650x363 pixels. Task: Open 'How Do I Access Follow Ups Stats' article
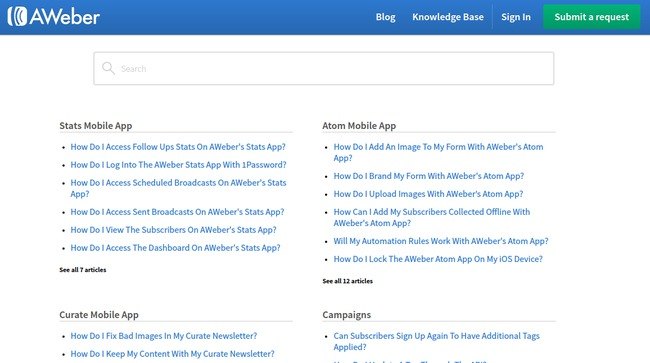178,147
